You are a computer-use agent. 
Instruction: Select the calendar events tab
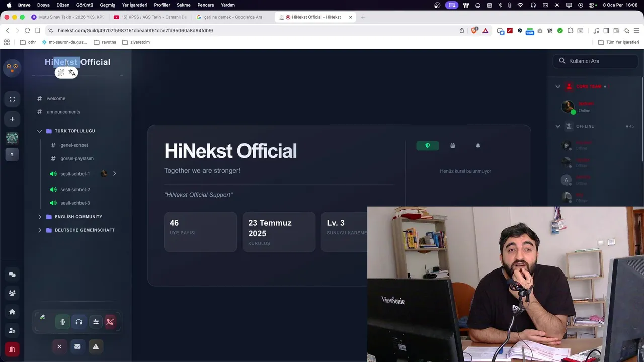tap(453, 146)
